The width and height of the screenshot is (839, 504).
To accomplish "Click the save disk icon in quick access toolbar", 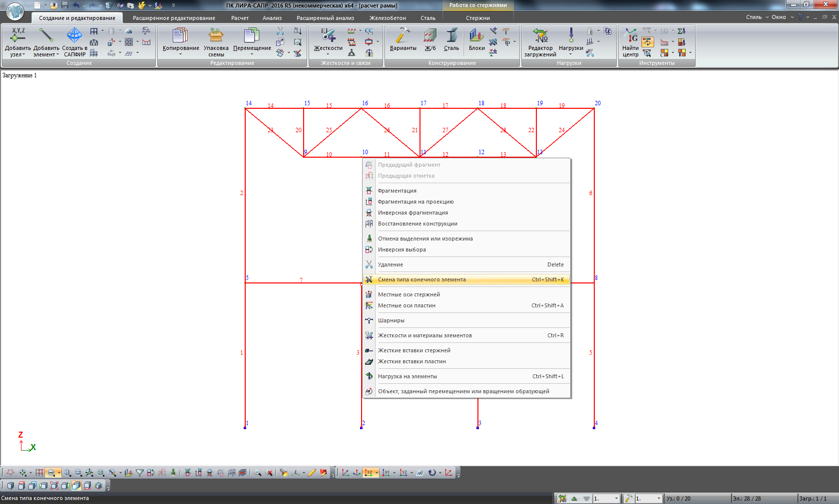I will coord(64,5).
